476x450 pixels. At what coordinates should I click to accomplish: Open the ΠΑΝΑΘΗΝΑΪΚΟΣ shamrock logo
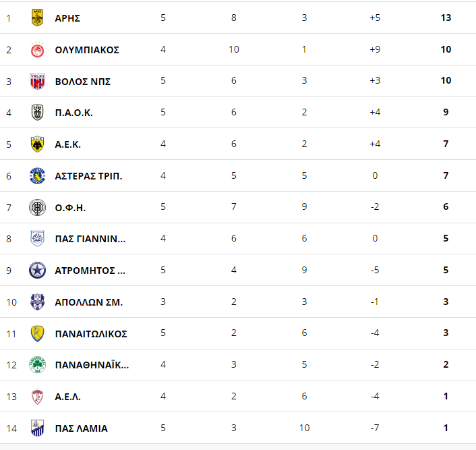click(x=37, y=364)
